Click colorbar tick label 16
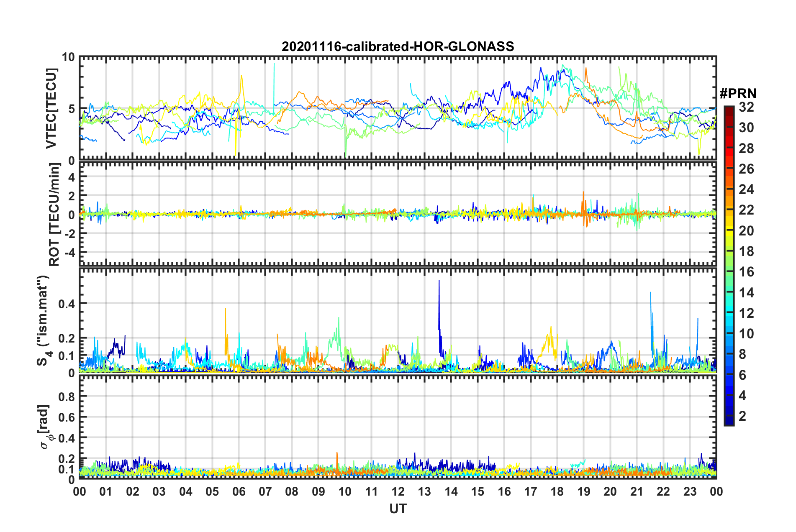This screenshot has width=796, height=532. pos(746,272)
